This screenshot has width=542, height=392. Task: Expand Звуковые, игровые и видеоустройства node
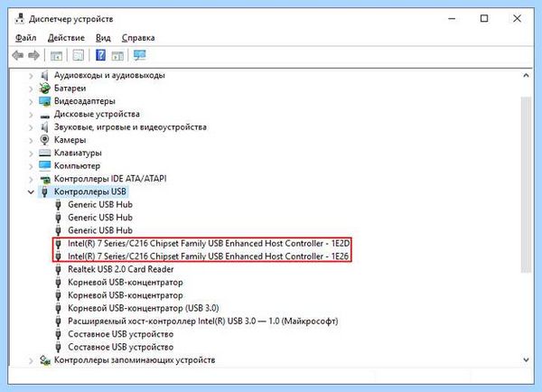[x=31, y=127]
